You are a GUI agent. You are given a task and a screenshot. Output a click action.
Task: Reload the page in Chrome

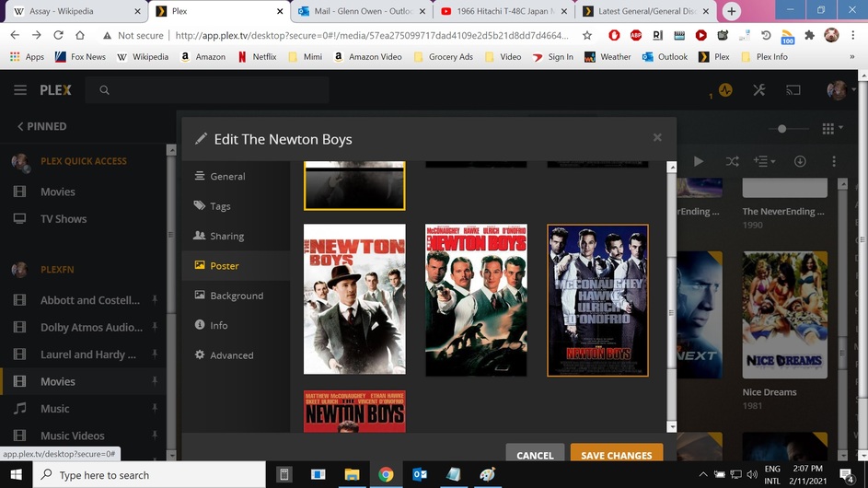[58, 35]
